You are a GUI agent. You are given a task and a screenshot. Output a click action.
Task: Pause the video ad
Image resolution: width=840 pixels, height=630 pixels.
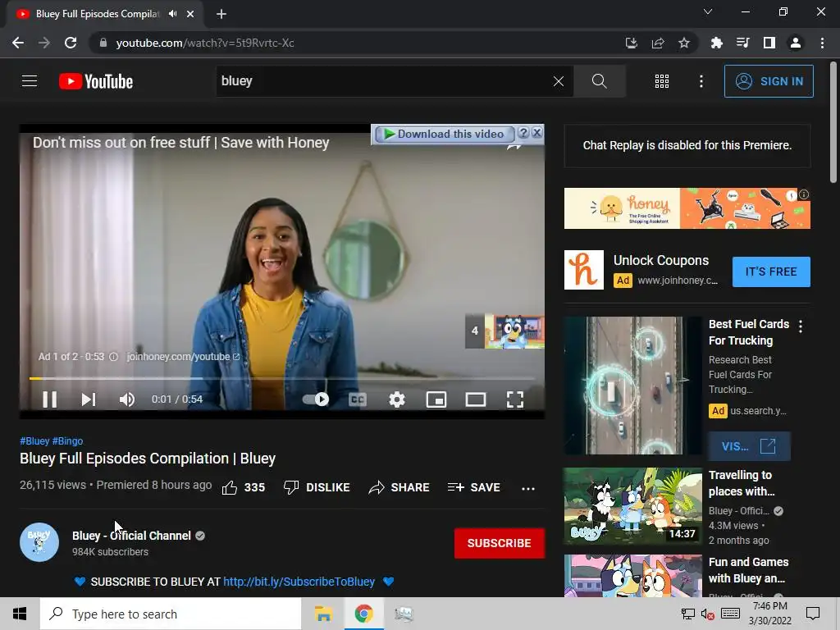point(49,399)
